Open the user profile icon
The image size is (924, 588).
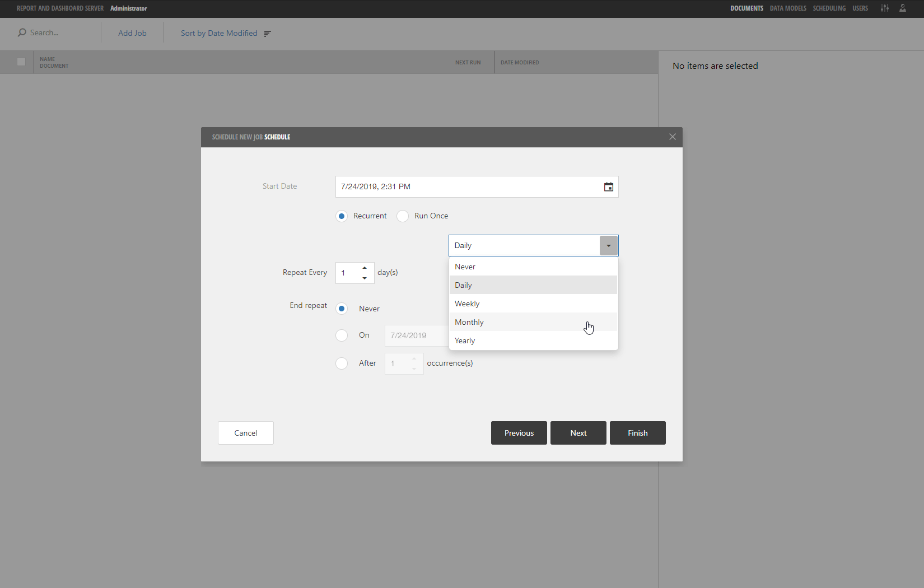click(x=902, y=8)
